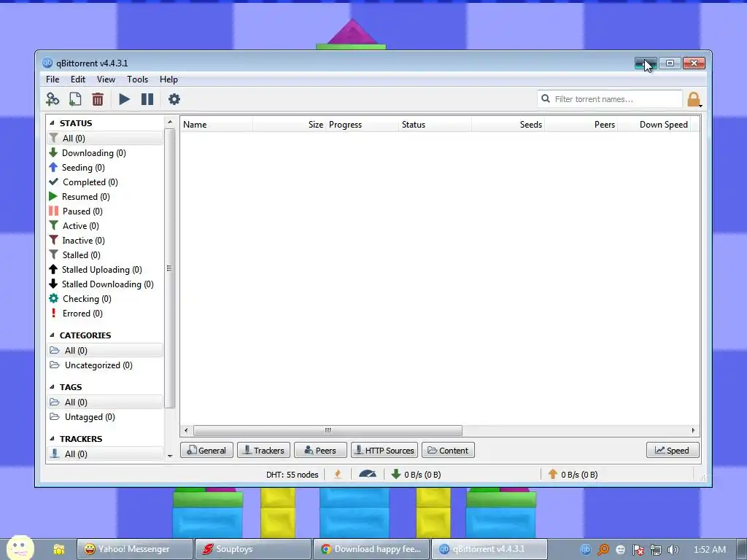Sort by the Seeds column header
747x560 pixels.
point(508,124)
